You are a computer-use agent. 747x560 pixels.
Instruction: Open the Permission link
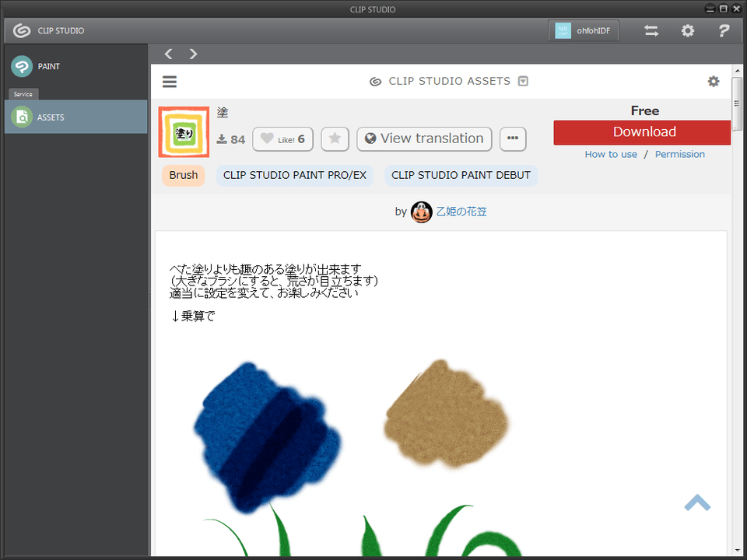coord(680,154)
